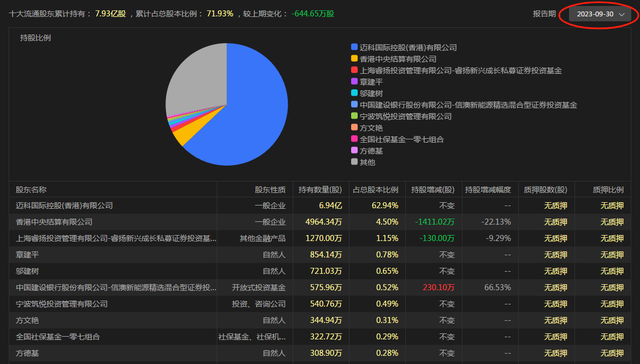
Task: Click the yellow legend swatch for 香港中央结算有限公司
Action: 354,58
